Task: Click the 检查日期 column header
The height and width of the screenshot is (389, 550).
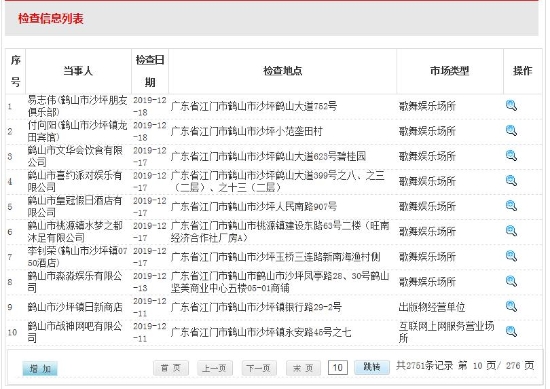Action: 150,71
